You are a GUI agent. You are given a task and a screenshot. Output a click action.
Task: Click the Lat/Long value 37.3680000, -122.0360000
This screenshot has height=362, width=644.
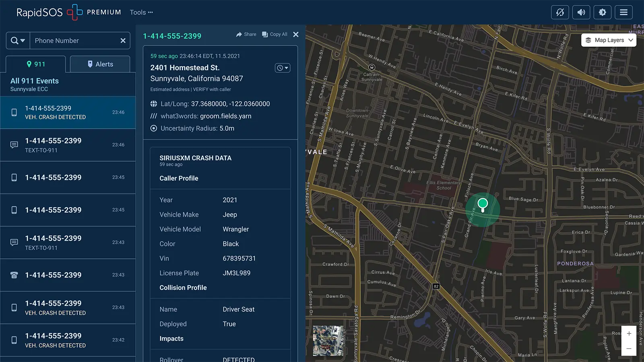coord(230,104)
